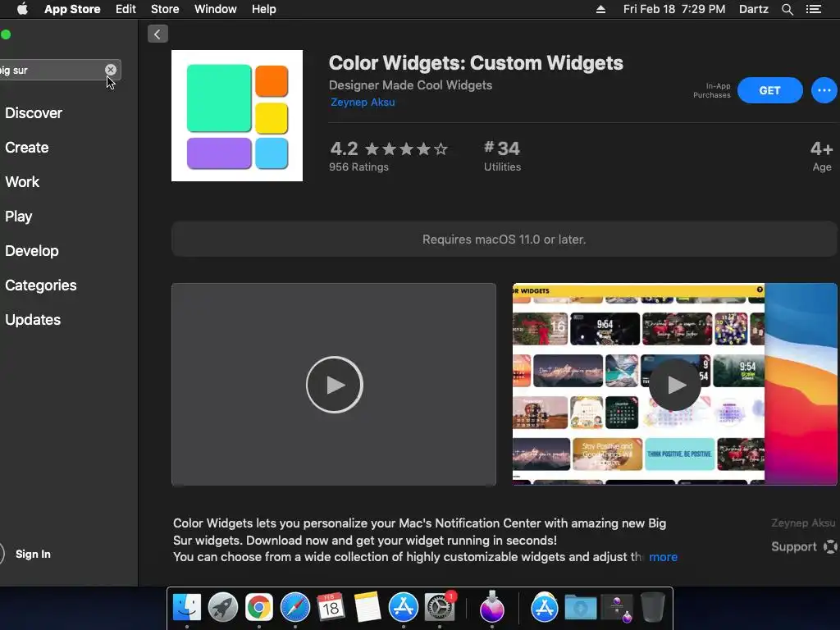Open the Store menu
This screenshot has width=840, height=630.
tap(164, 9)
